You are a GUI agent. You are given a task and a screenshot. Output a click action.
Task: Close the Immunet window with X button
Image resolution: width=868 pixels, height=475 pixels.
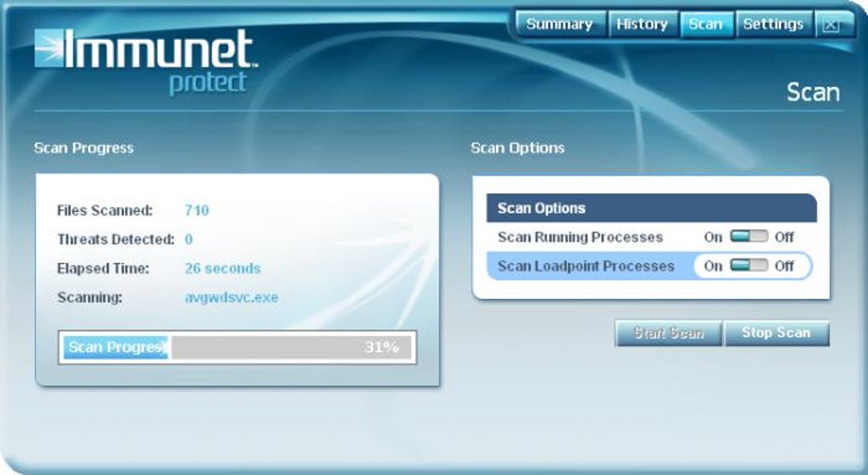pyautogui.click(x=831, y=26)
